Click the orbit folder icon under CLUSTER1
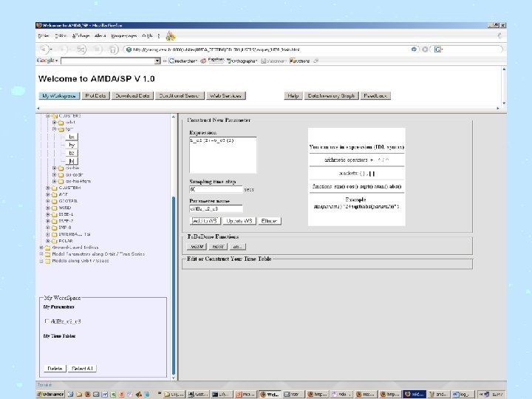 click(61, 123)
